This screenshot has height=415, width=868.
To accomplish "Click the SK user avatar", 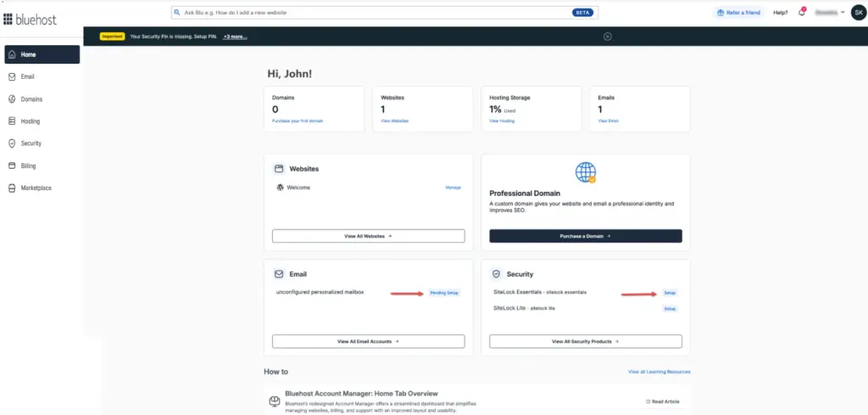I will point(858,13).
